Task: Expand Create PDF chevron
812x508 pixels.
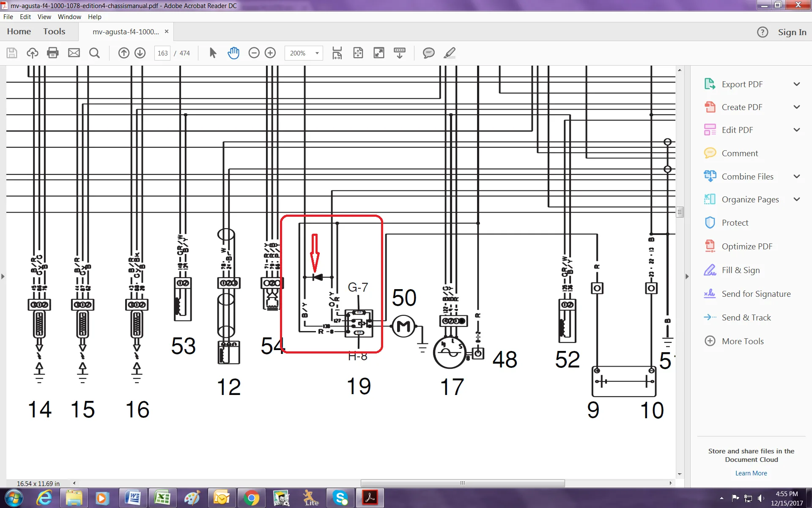Action: [797, 107]
